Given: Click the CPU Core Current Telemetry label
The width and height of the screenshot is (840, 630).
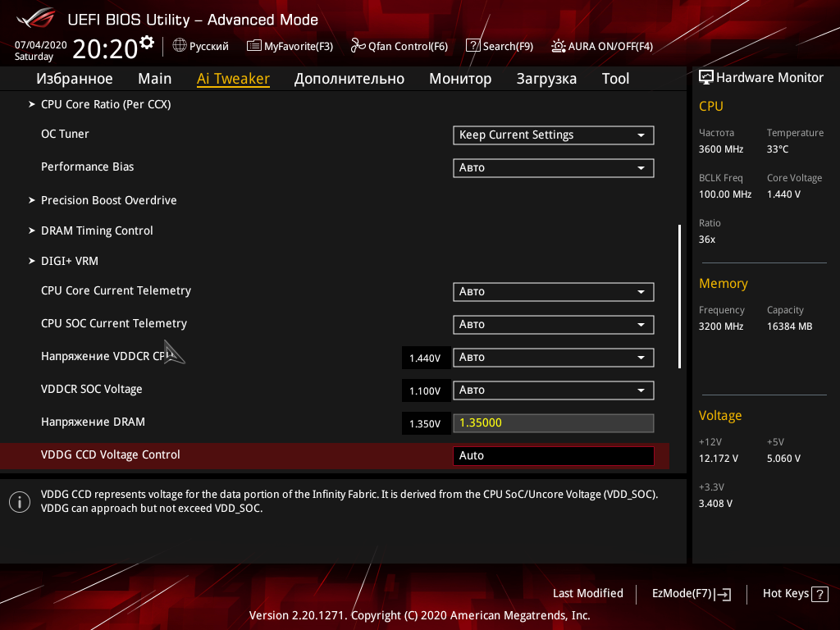Looking at the screenshot, I should [x=116, y=290].
